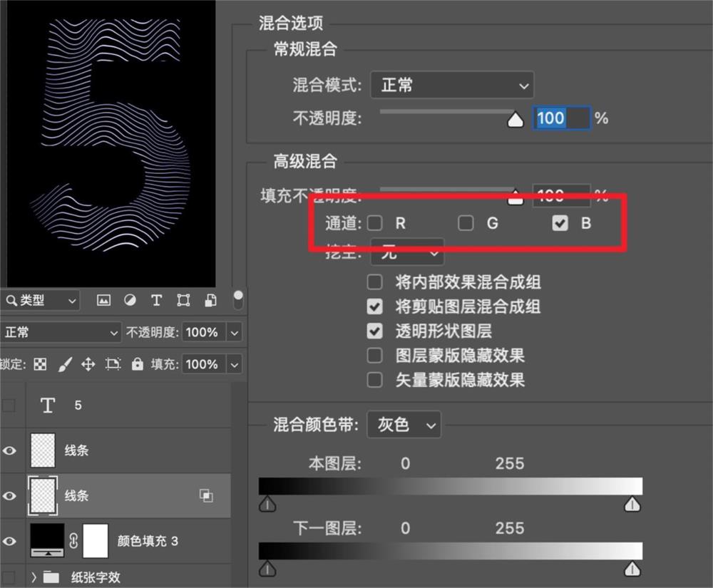Check 将内部效果混合成组 option
Image resolution: width=713 pixels, height=588 pixels.
[x=375, y=282]
